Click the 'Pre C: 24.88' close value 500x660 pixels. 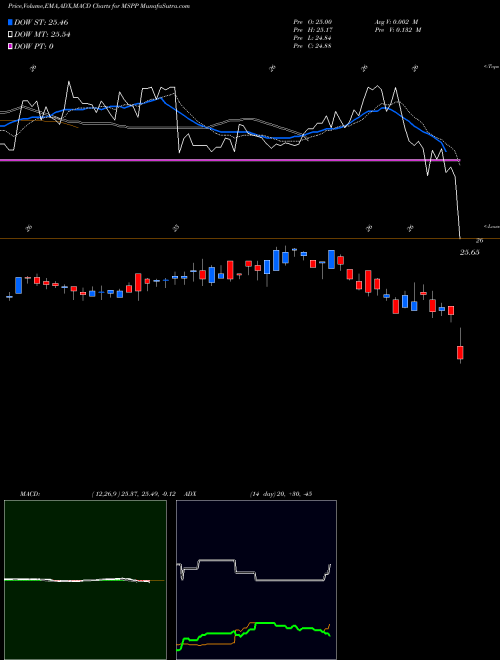pos(313,46)
